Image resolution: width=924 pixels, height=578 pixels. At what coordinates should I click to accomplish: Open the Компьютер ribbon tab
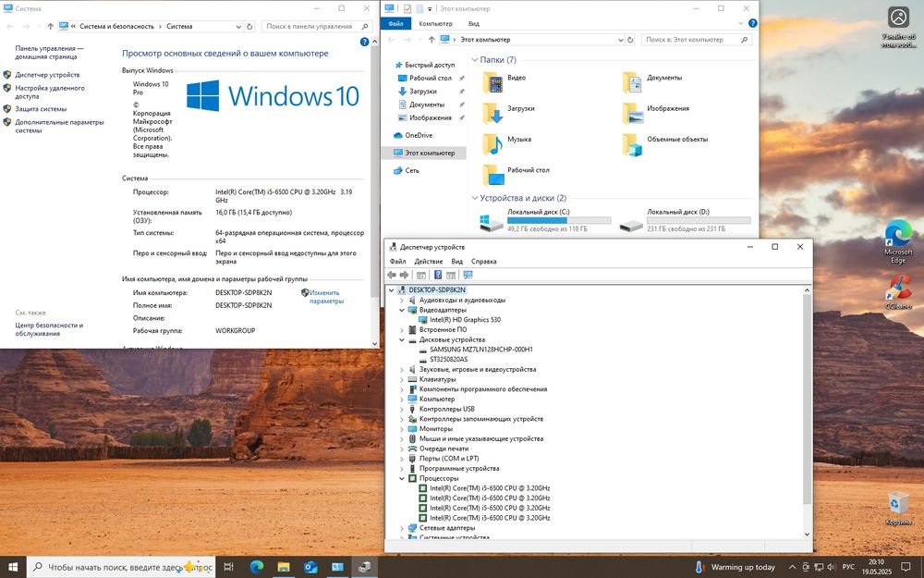click(435, 24)
